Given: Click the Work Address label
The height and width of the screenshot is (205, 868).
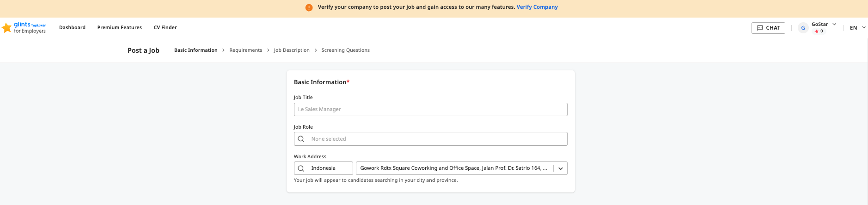Looking at the screenshot, I should pos(310,157).
